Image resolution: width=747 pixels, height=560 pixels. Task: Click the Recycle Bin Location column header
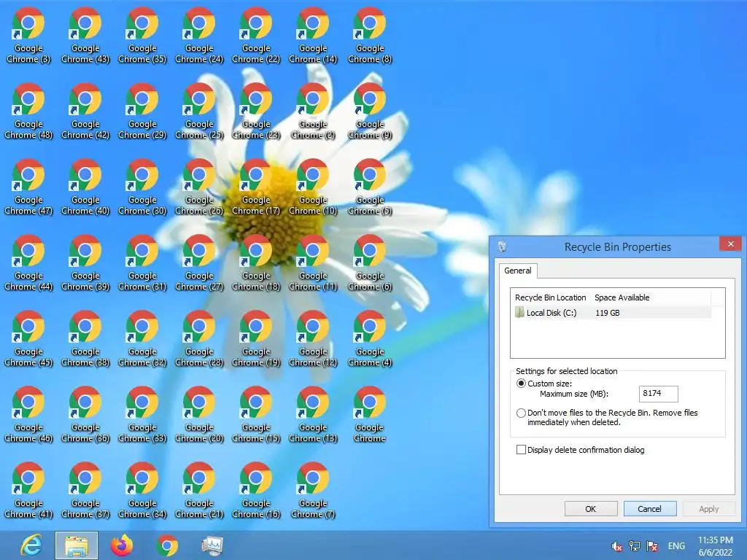551,297
